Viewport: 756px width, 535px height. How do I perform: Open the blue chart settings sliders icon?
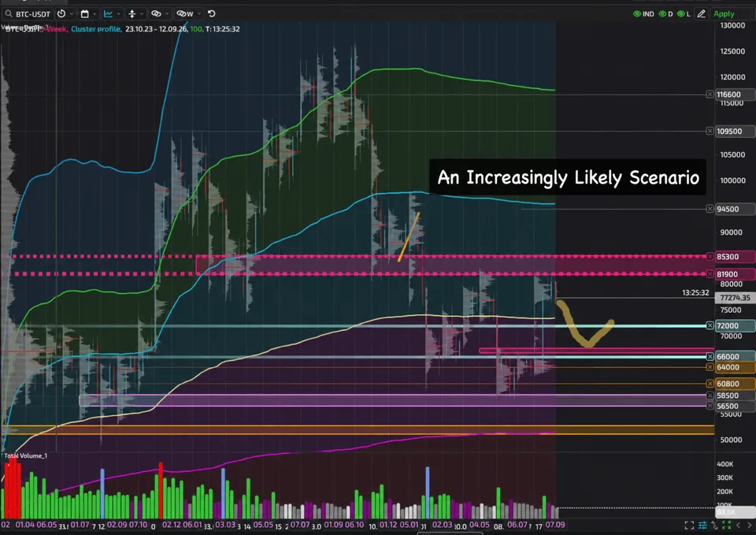coord(702,525)
